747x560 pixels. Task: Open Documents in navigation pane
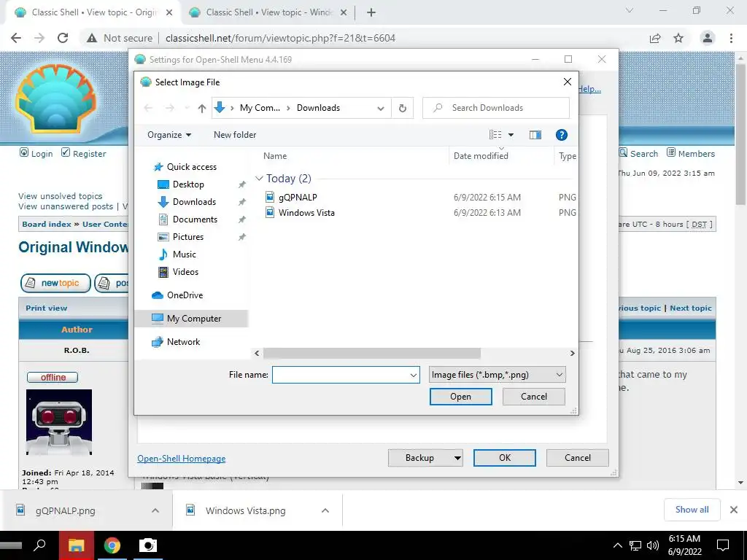pos(195,219)
